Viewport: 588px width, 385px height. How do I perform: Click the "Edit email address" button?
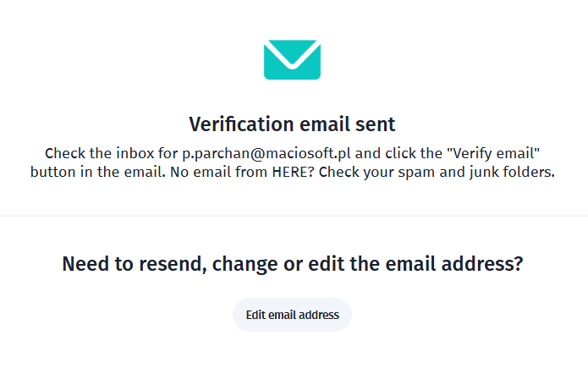click(292, 315)
